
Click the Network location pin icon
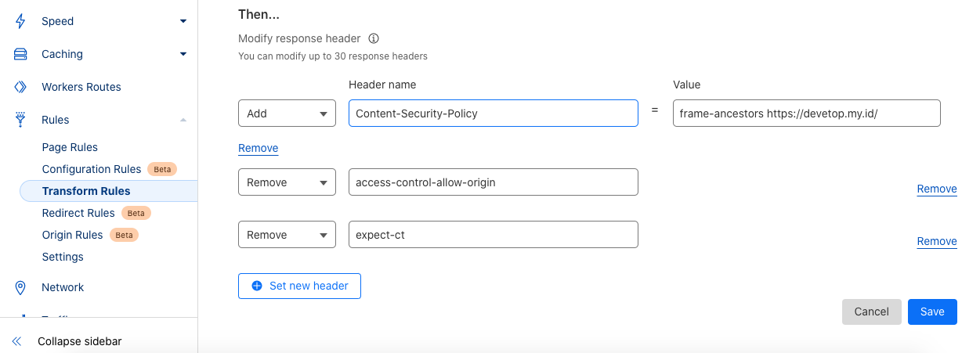20,287
